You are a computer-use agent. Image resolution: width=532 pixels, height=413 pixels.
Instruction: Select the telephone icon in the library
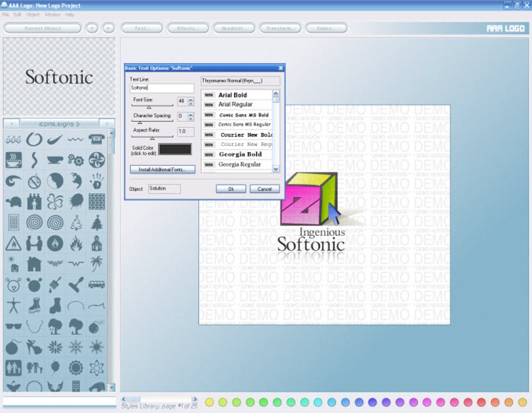point(96,139)
